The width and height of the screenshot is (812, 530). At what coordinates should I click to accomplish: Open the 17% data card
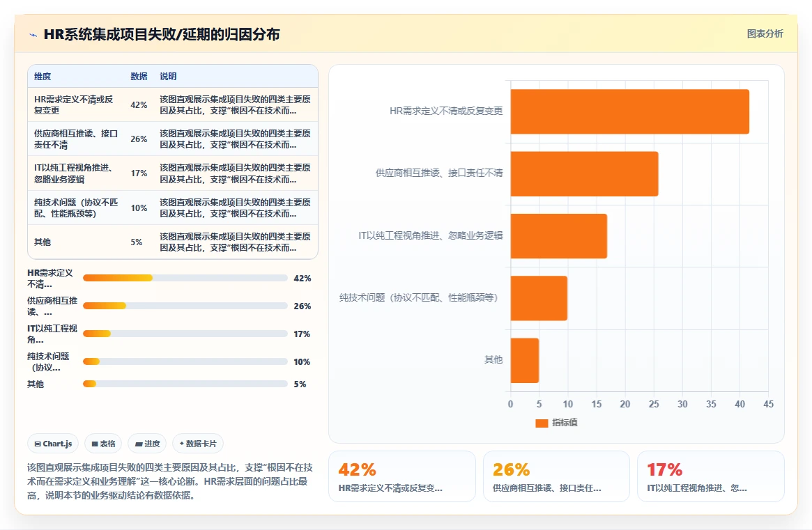pos(710,476)
